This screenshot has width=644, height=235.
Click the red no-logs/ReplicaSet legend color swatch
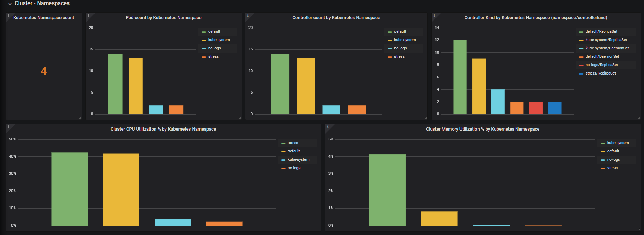tap(581, 65)
